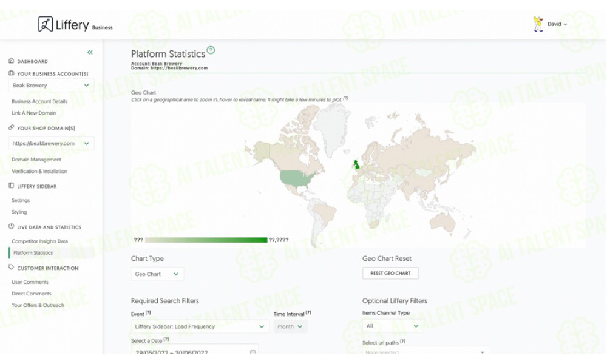Open Liffery Sidebar Styling
Image resolution: width=607 pixels, height=364 pixels.
pos(19,212)
